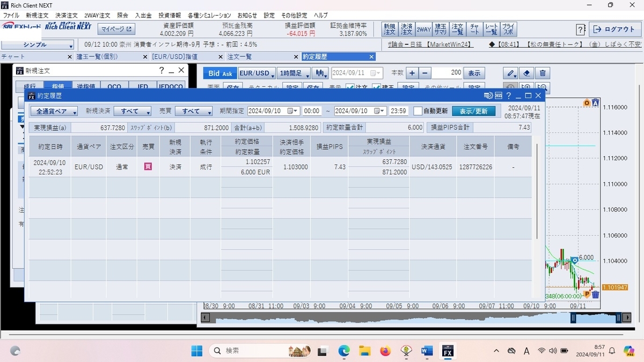Open the EUR/USD currency pair dropdown in chart
The width and height of the screenshot is (644, 362).
pos(257,73)
